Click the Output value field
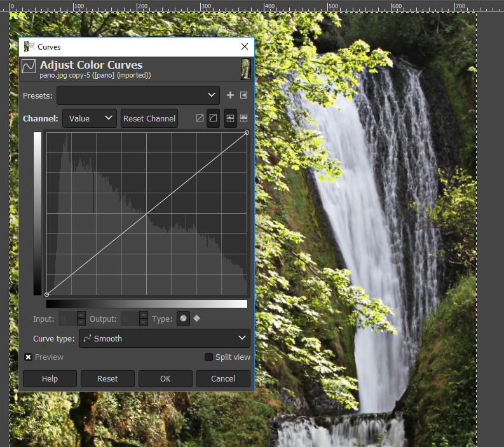 [130, 319]
